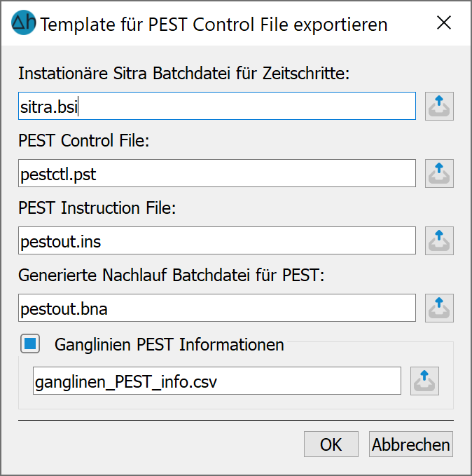
Task: Open file browser for PEST Control File
Action: [439, 173]
